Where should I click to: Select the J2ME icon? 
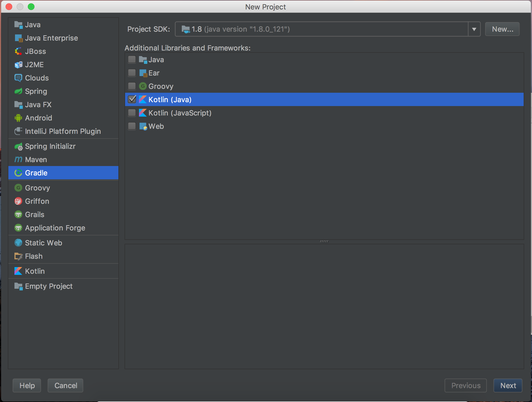18,65
